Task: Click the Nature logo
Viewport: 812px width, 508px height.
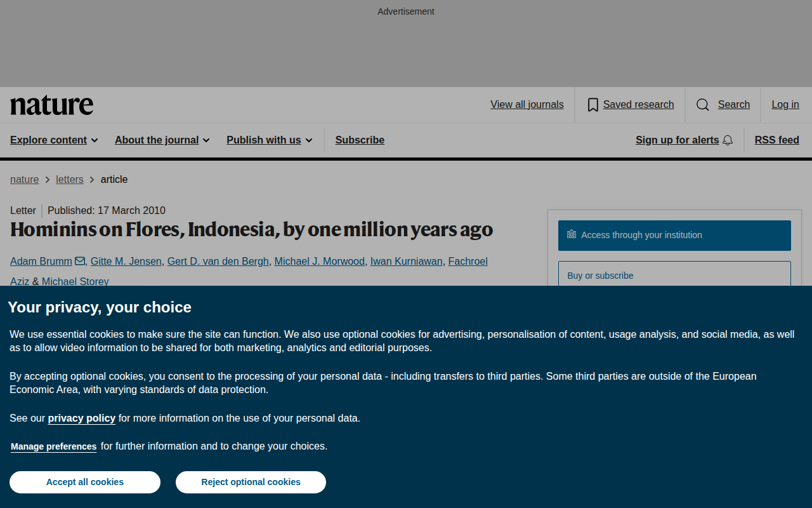Action: (51, 105)
